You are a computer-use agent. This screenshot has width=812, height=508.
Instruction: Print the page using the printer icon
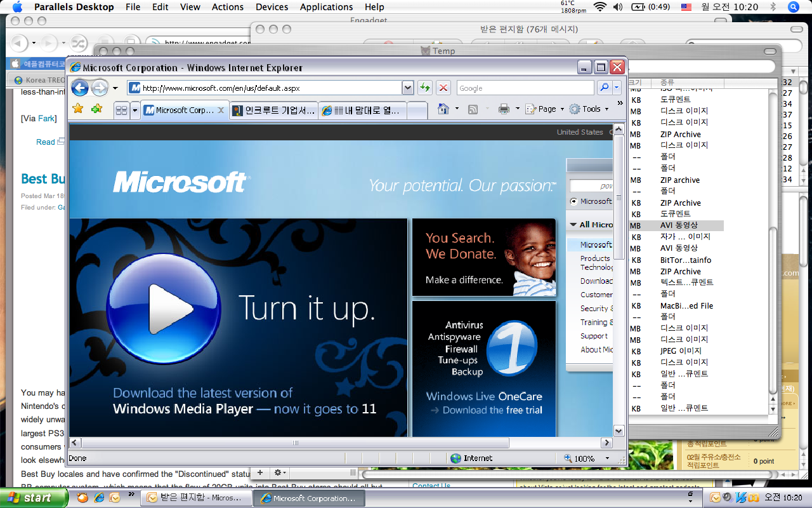pos(504,109)
